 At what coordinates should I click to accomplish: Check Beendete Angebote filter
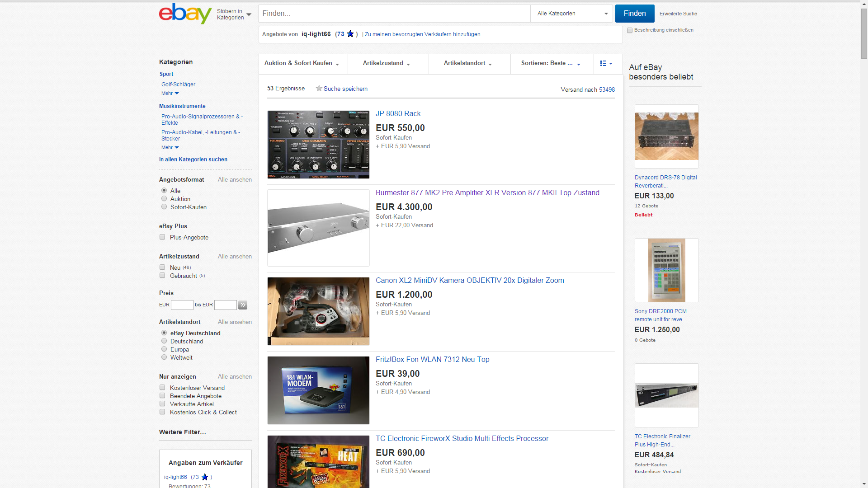coord(162,396)
